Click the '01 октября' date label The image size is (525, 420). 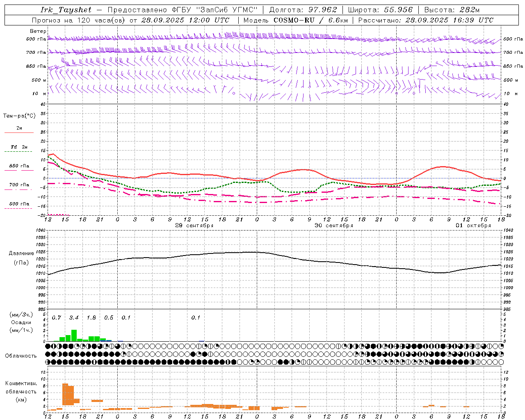473,226
